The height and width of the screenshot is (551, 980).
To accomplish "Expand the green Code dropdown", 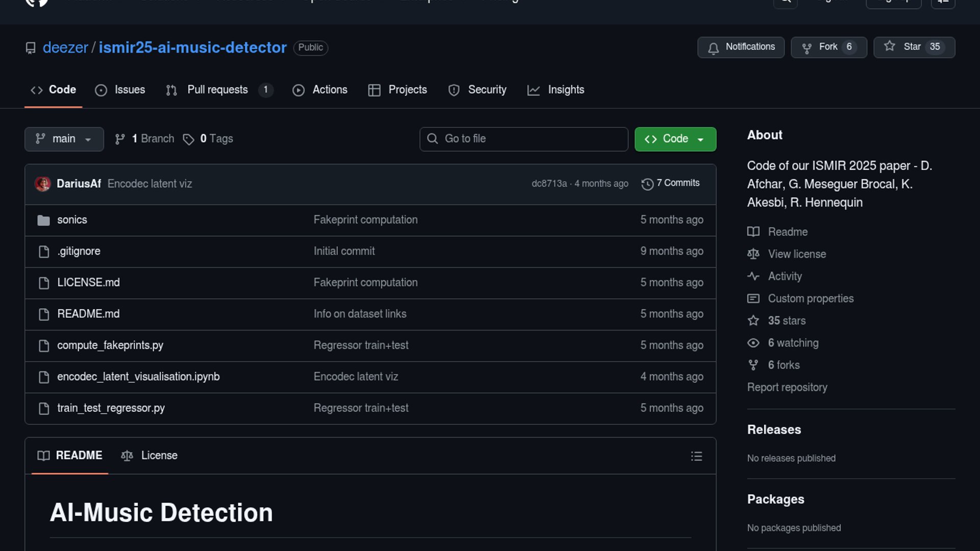I will [x=675, y=139].
